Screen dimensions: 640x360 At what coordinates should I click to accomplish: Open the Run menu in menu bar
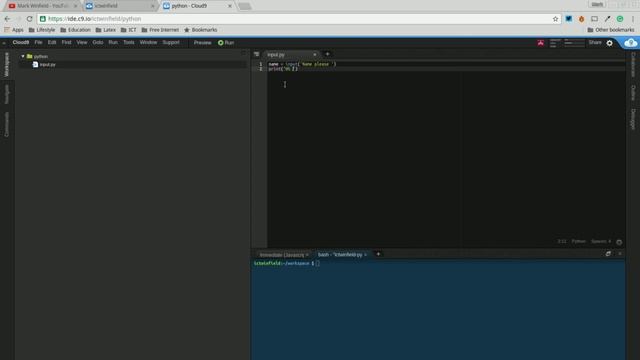[113, 42]
